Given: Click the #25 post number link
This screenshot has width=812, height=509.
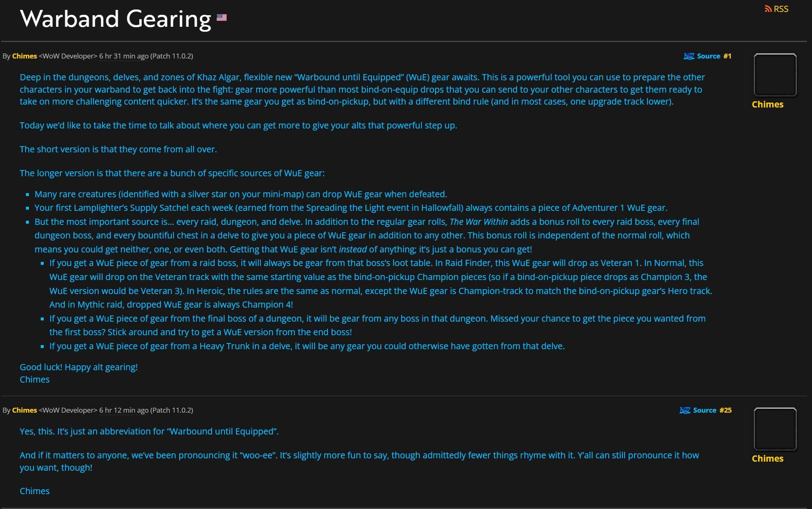Looking at the screenshot, I should tap(725, 410).
